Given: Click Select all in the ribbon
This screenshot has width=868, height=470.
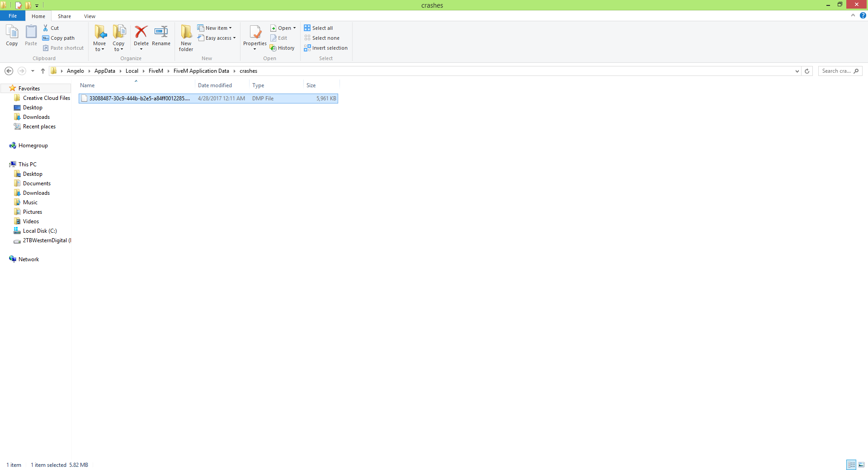Looking at the screenshot, I should click(x=319, y=28).
